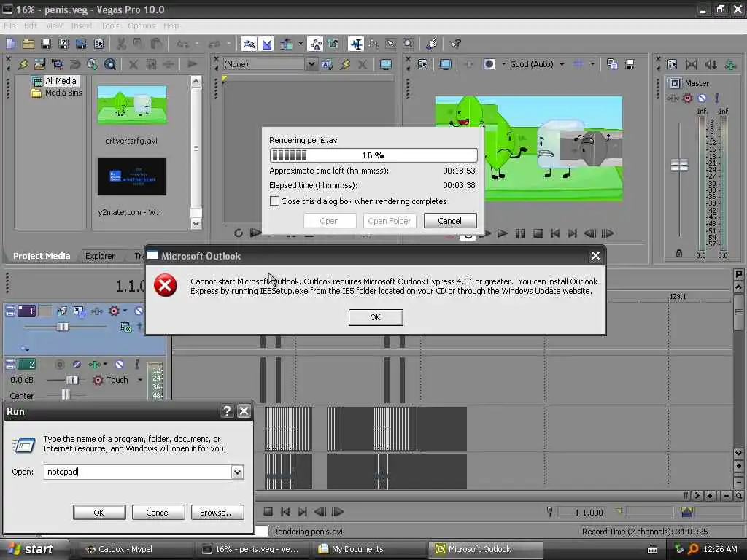Click Cancel in the Run dialog
Image resolution: width=747 pixels, height=560 pixels.
158,513
